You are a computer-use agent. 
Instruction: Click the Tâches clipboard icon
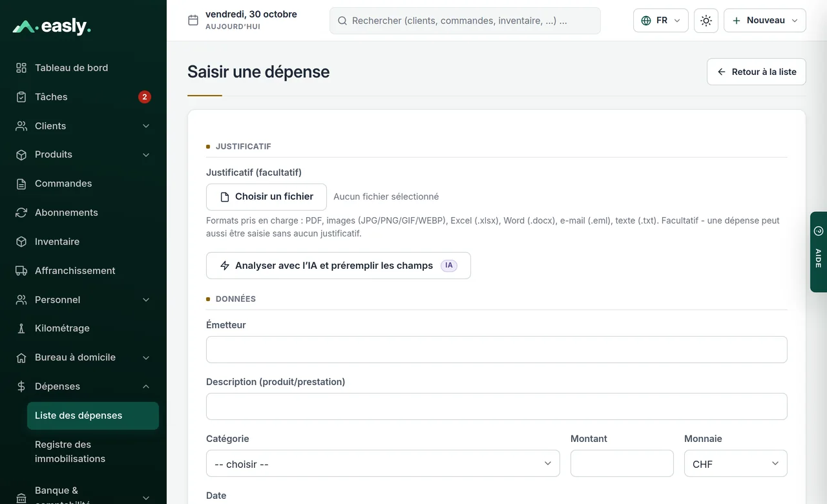[x=21, y=97]
